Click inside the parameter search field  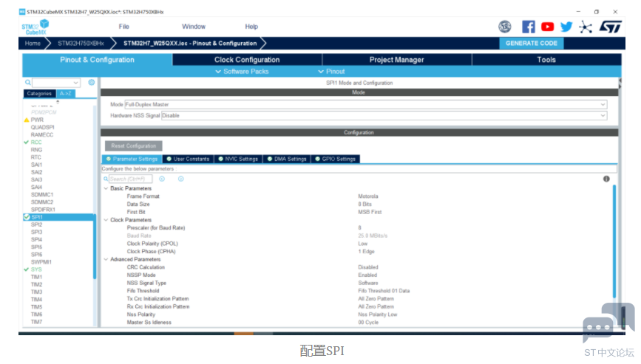click(130, 179)
